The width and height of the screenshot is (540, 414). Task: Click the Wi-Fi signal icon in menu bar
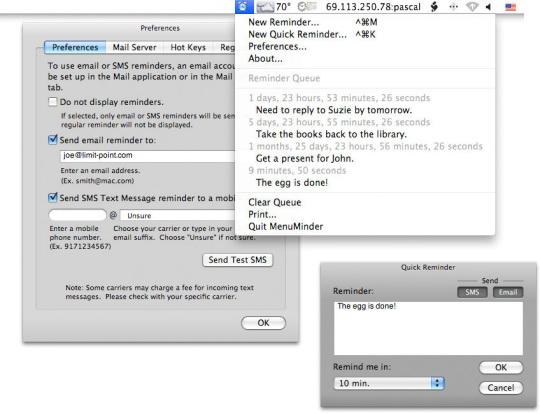coord(472,7)
